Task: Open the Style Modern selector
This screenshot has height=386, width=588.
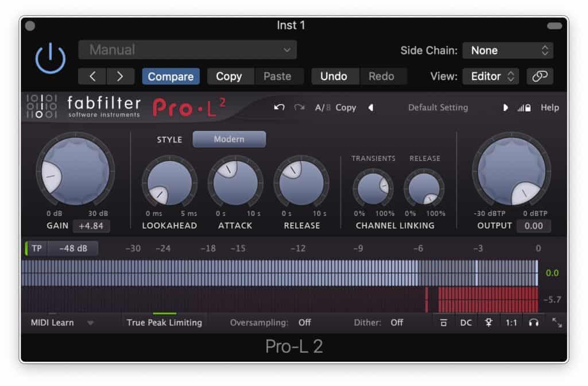Action: click(229, 139)
